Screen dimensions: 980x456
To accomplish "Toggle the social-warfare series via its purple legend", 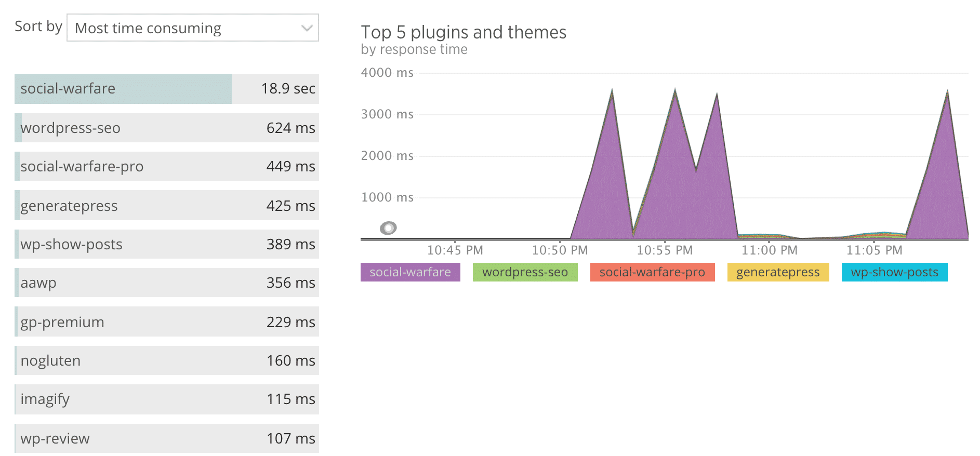I will click(x=410, y=272).
